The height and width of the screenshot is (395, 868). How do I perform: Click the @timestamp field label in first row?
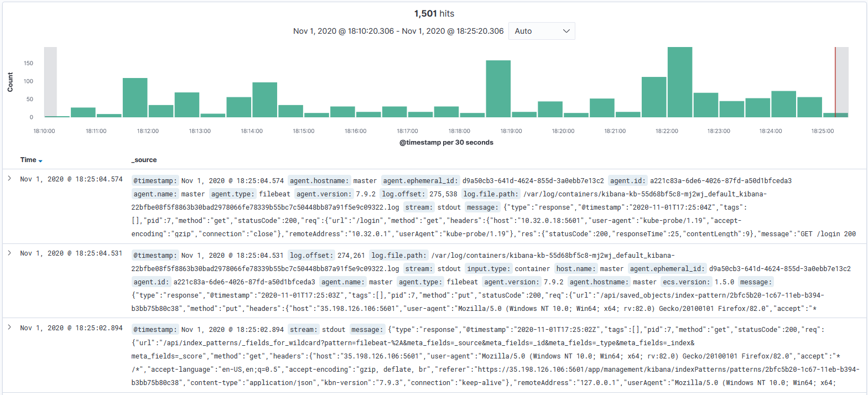(155, 181)
